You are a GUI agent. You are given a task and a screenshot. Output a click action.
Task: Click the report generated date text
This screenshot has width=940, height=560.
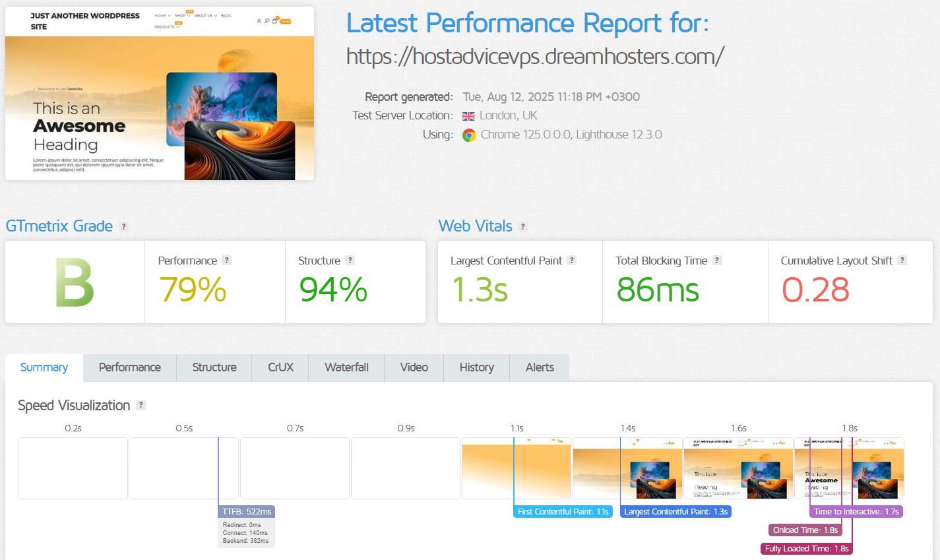[x=551, y=97]
